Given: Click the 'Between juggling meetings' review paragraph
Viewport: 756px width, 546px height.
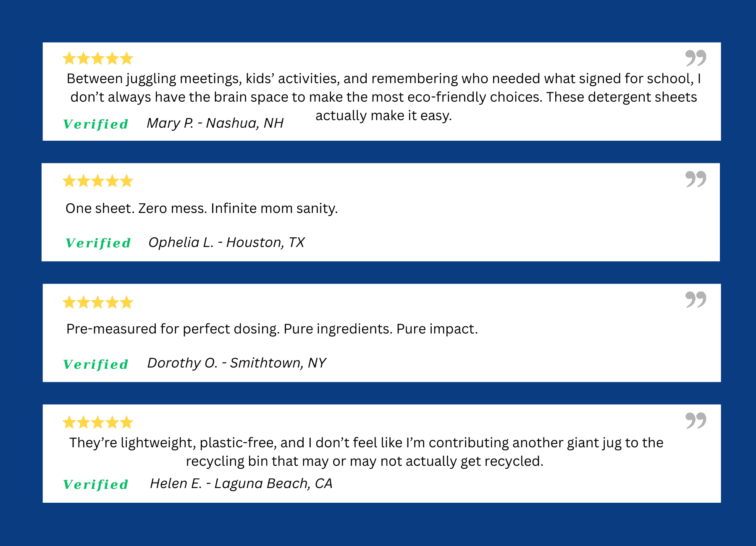Looking at the screenshot, I should (383, 97).
